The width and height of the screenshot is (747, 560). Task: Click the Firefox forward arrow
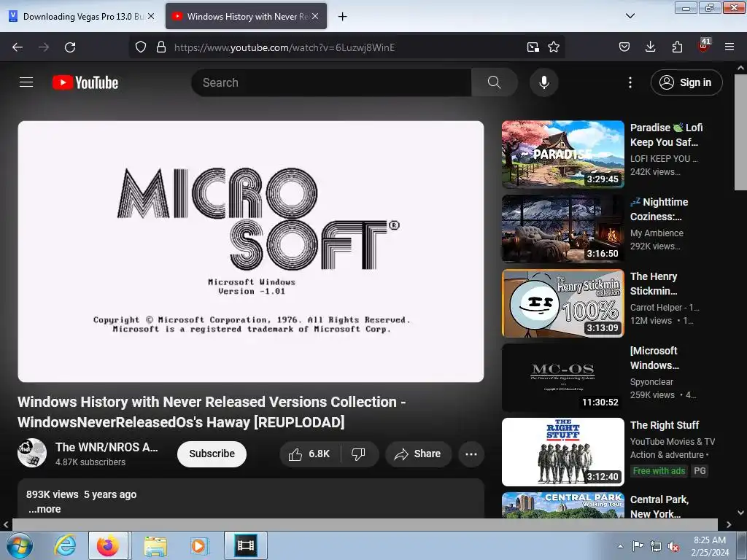point(44,47)
